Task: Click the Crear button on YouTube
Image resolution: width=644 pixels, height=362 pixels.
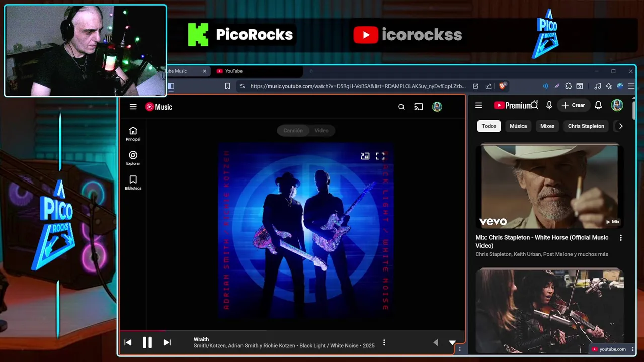Action: point(573,105)
